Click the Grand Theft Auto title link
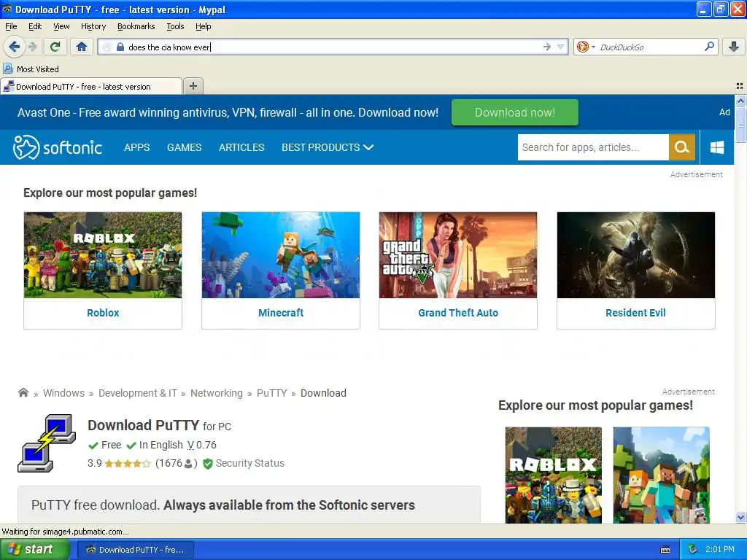Viewport: 747px width, 560px height. pyautogui.click(x=458, y=313)
